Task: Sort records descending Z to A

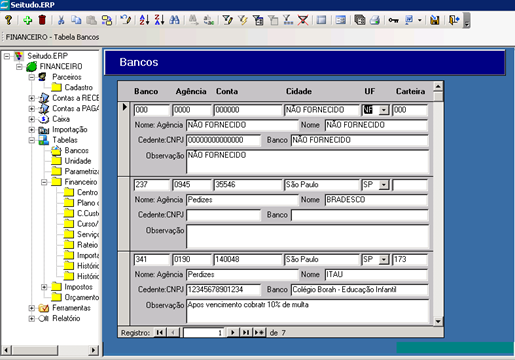Action: pos(159,20)
